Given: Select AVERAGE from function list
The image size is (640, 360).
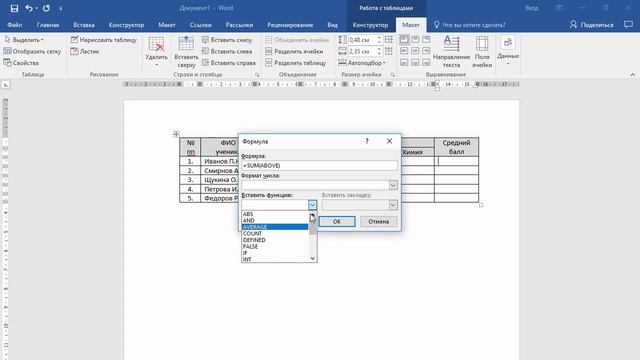Looking at the screenshot, I should [x=275, y=227].
